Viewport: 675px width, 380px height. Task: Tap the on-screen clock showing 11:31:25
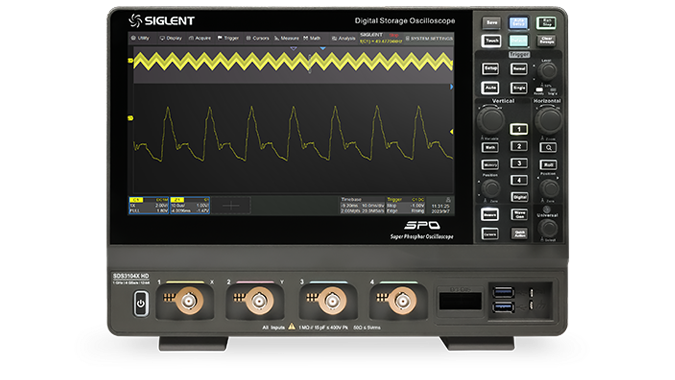(x=440, y=206)
